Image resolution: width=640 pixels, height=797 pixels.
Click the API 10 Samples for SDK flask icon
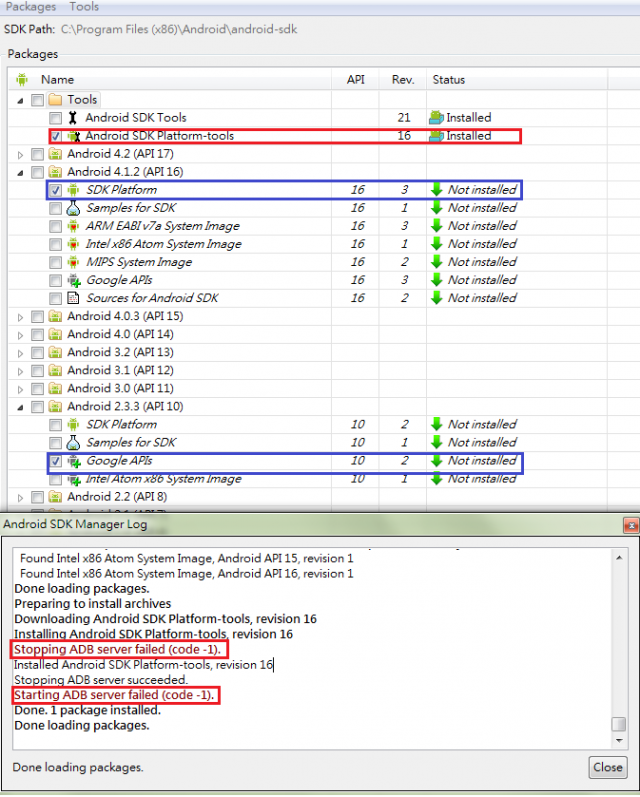pyautogui.click(x=73, y=443)
